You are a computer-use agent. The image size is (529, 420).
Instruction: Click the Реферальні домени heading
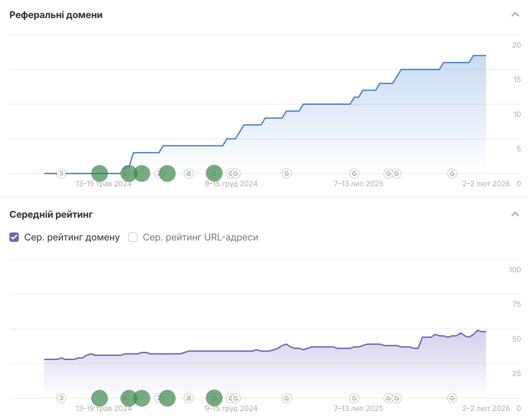56,15
